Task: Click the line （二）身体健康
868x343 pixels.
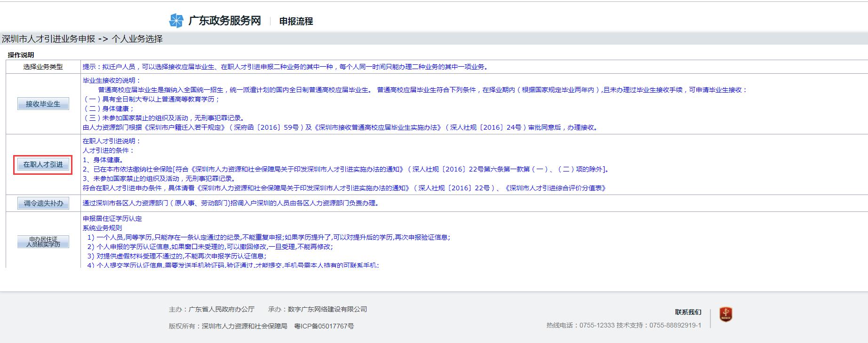Action: click(109, 109)
